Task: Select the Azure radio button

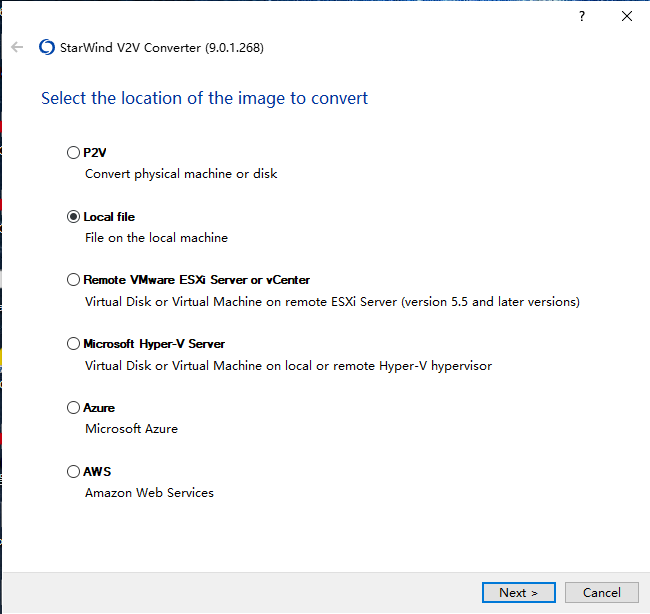Action: tap(73, 408)
